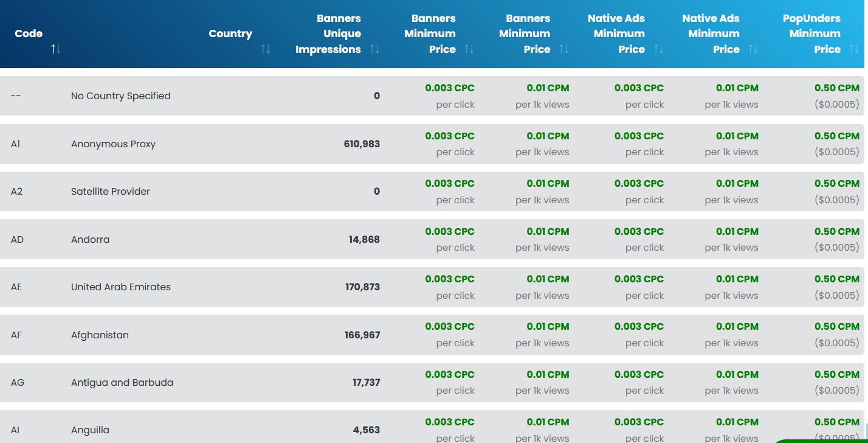Click sort icon of Native Ads CPM column
Screen dimensions: 868x443
pos(753,49)
